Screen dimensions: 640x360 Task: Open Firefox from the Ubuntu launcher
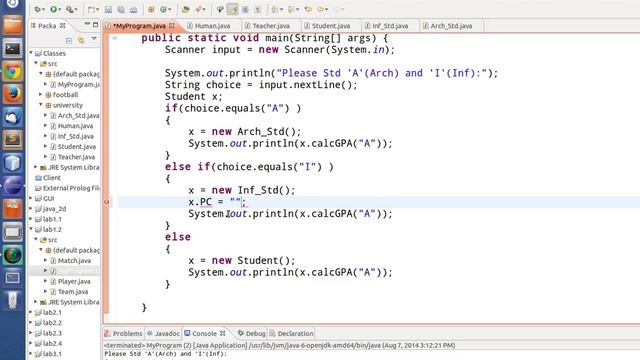coord(13,94)
